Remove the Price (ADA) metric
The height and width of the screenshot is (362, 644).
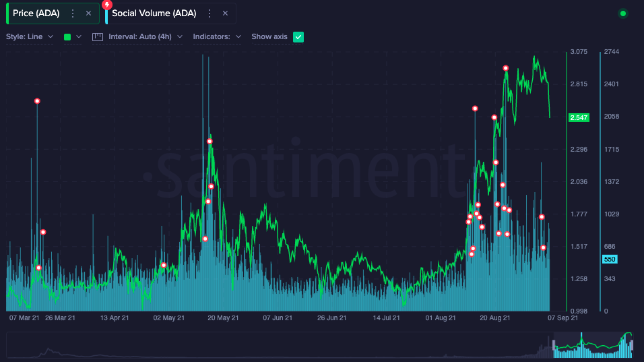[88, 13]
